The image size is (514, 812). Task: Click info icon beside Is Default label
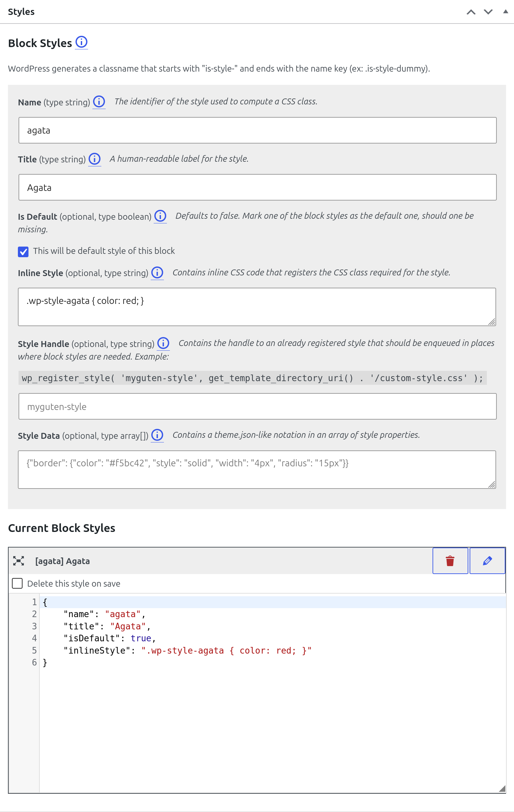[x=160, y=216]
